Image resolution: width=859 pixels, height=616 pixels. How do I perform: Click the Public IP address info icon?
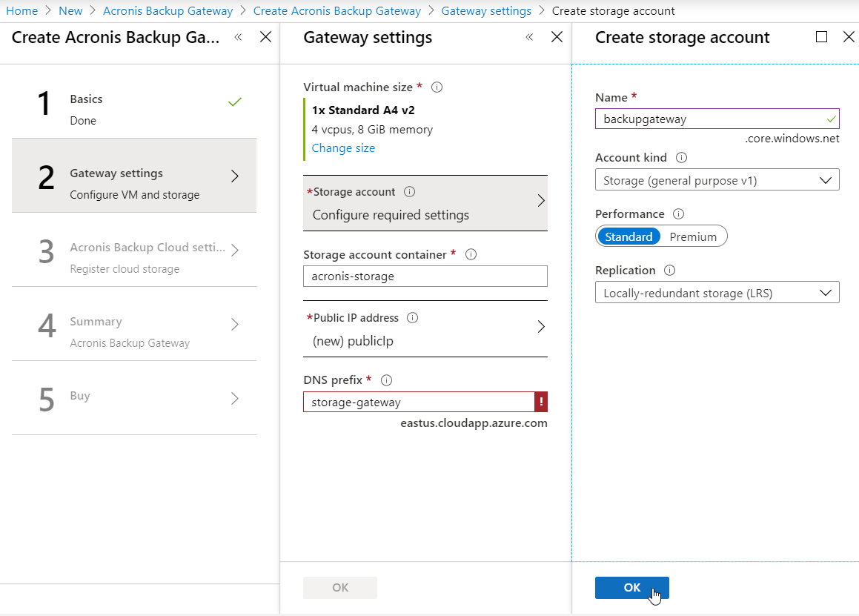tap(413, 318)
